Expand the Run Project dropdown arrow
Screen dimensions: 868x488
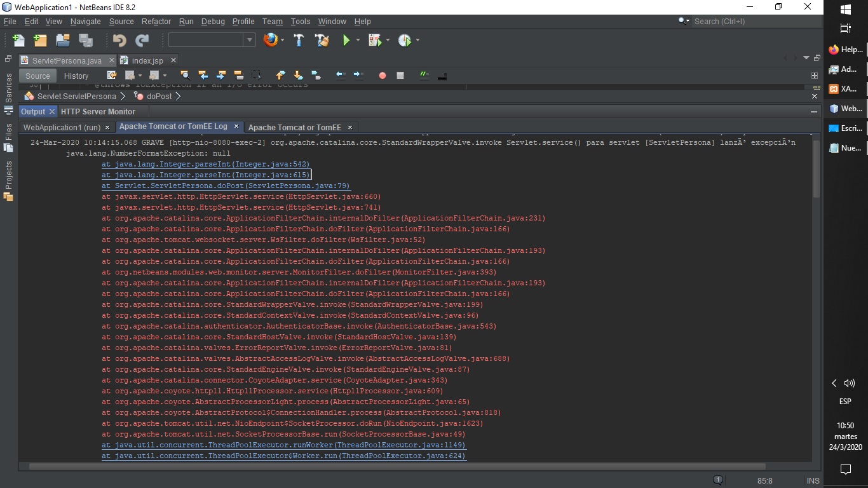click(x=358, y=40)
